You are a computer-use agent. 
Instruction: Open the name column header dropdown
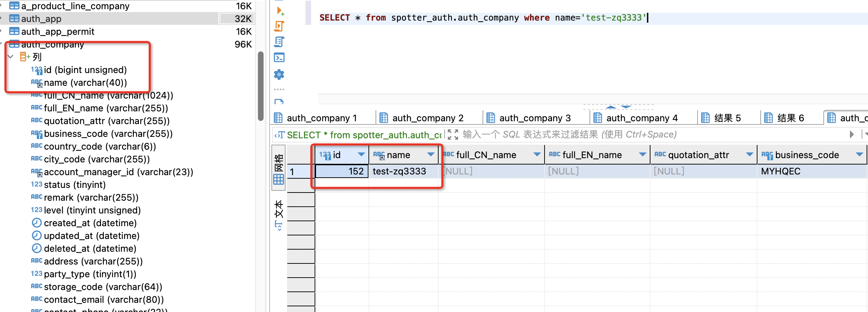click(x=431, y=155)
